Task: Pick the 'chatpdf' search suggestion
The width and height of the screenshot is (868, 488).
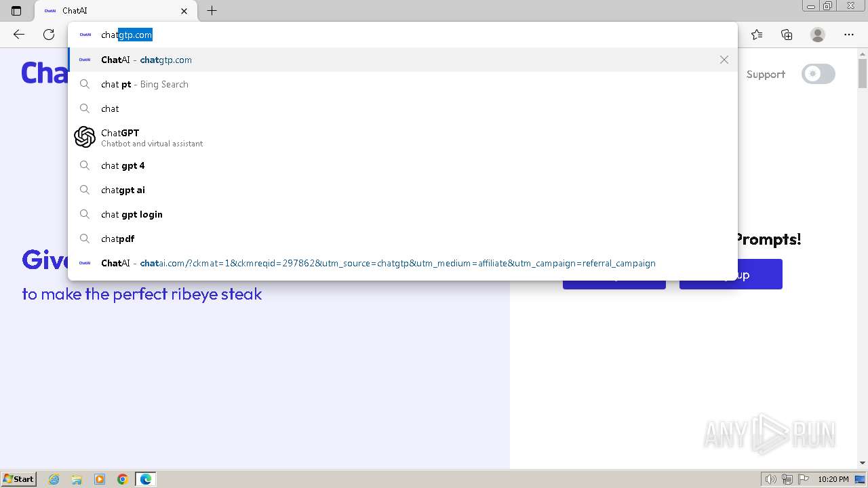Action: coord(403,239)
